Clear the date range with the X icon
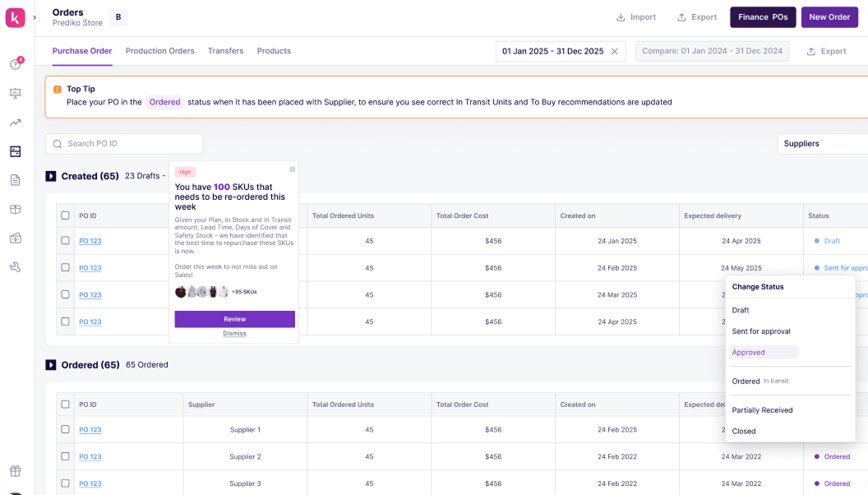The image size is (868, 495). pyautogui.click(x=615, y=52)
